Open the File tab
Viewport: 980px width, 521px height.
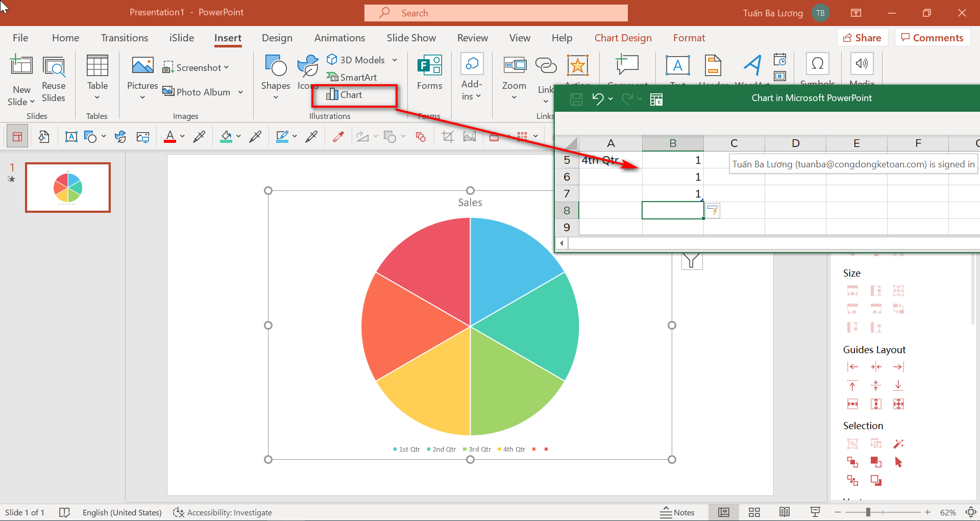(x=20, y=38)
